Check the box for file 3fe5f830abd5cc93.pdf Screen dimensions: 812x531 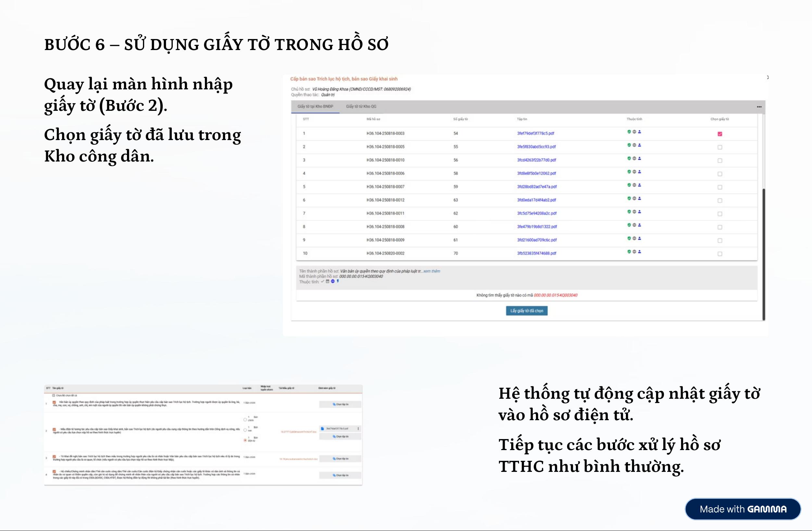coord(720,148)
